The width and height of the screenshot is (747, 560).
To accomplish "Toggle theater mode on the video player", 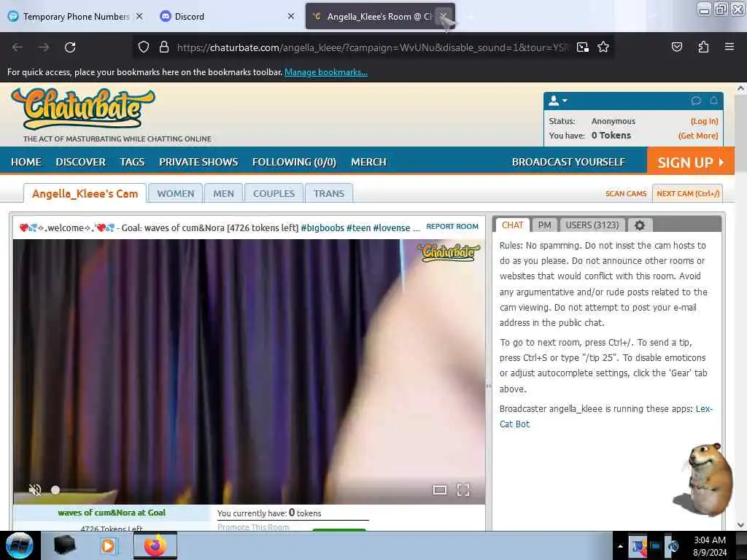I will [440, 490].
